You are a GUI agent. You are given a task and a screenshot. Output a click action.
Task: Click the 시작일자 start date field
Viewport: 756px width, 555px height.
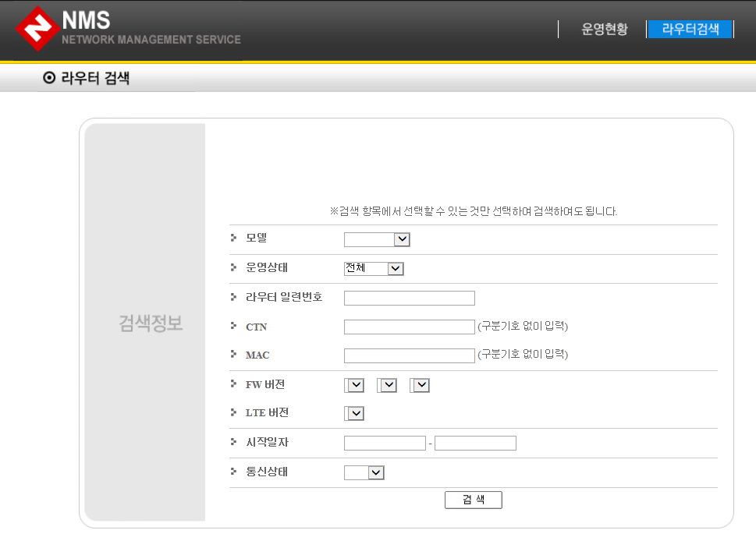coord(385,443)
